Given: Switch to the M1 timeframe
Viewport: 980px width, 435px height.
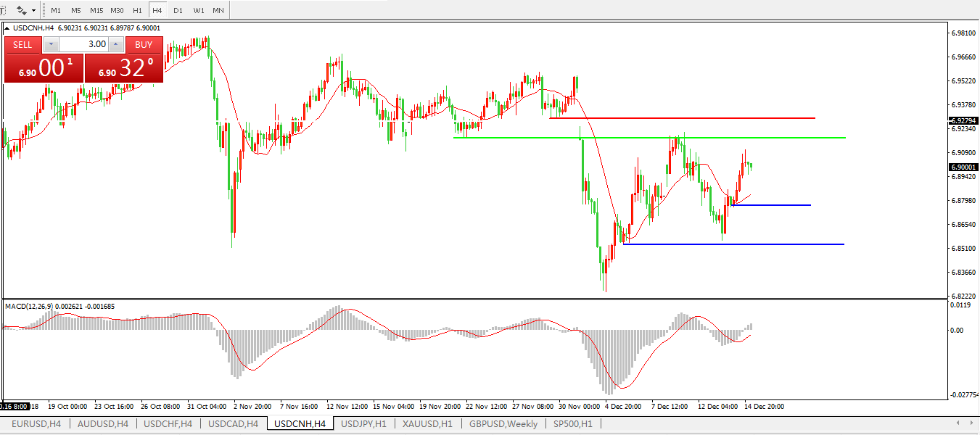Looking at the screenshot, I should pyautogui.click(x=56, y=10).
